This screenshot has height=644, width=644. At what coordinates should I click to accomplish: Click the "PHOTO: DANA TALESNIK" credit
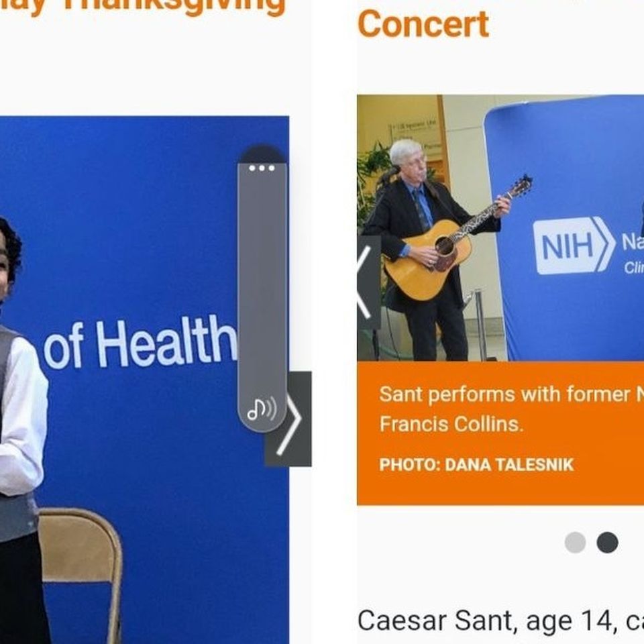(x=476, y=464)
